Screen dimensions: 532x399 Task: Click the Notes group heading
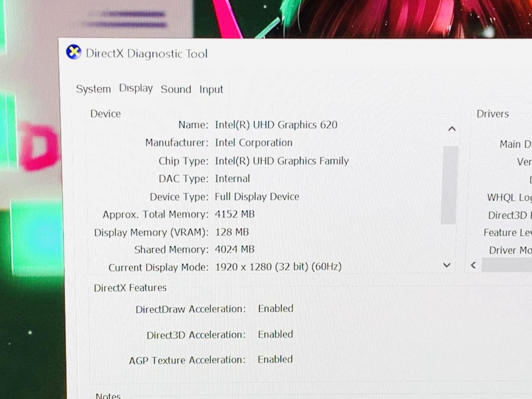click(108, 395)
